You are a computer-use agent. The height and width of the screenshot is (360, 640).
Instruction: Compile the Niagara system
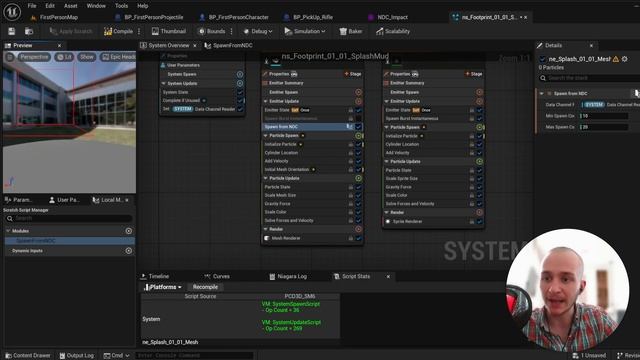point(118,31)
